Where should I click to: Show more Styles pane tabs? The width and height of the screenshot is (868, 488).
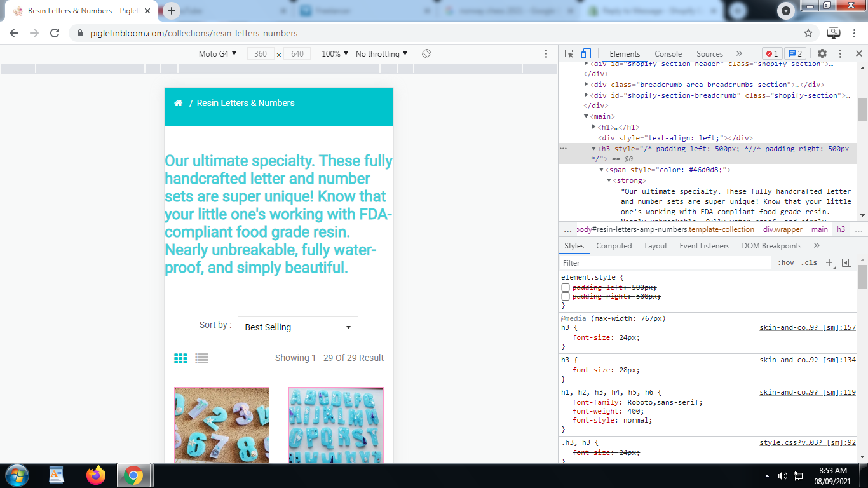pos(817,246)
